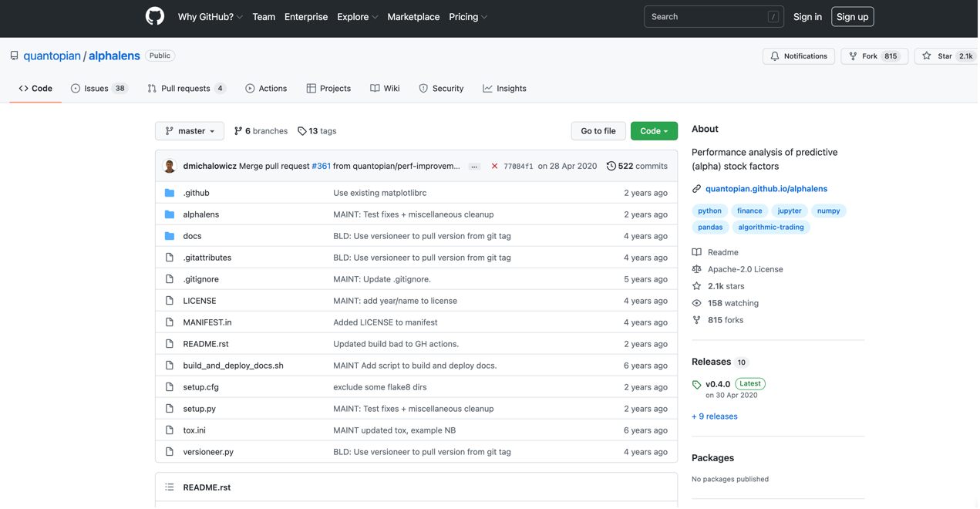Image resolution: width=980 pixels, height=509 pixels.
Task: Open the Insights tab
Action: point(504,89)
